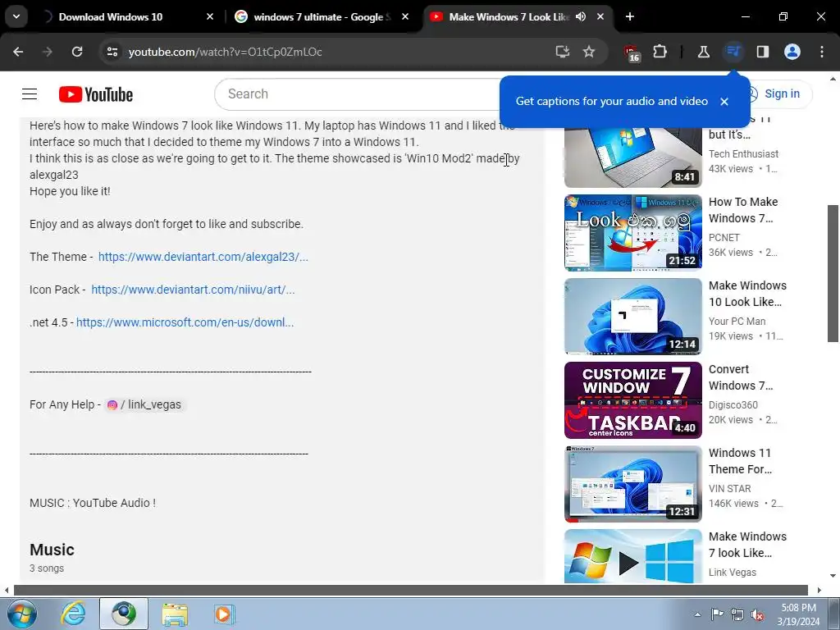This screenshot has width=840, height=630.
Task: Reload the current page
Action: (x=77, y=52)
